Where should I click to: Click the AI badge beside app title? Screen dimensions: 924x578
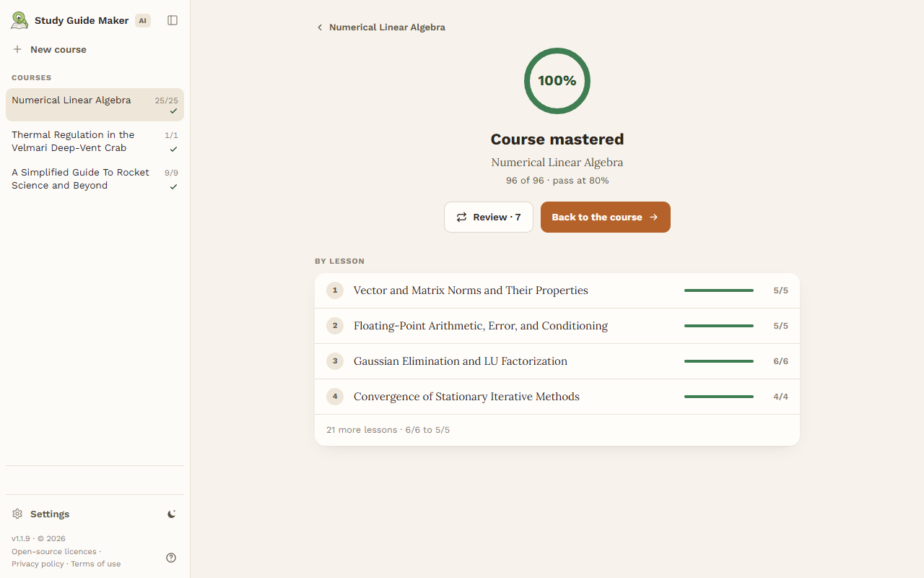coord(143,20)
